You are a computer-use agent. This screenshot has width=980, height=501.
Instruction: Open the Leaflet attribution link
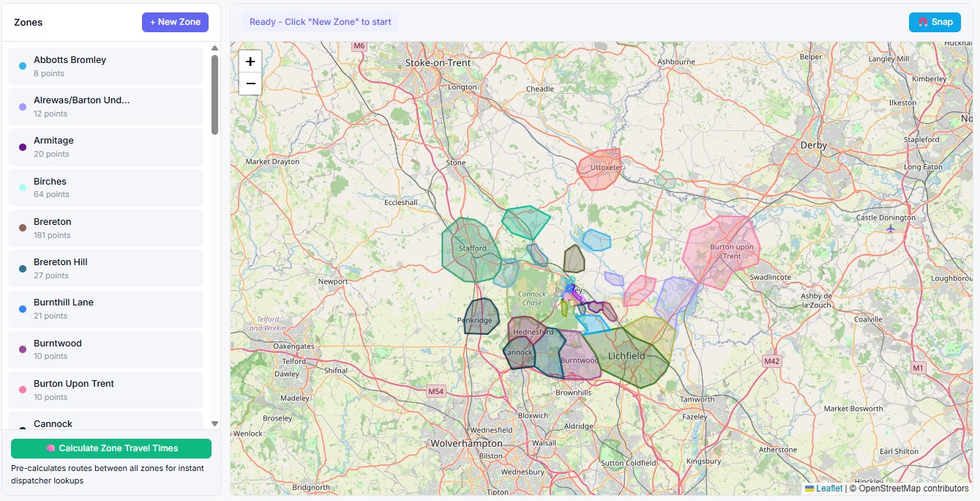829,489
